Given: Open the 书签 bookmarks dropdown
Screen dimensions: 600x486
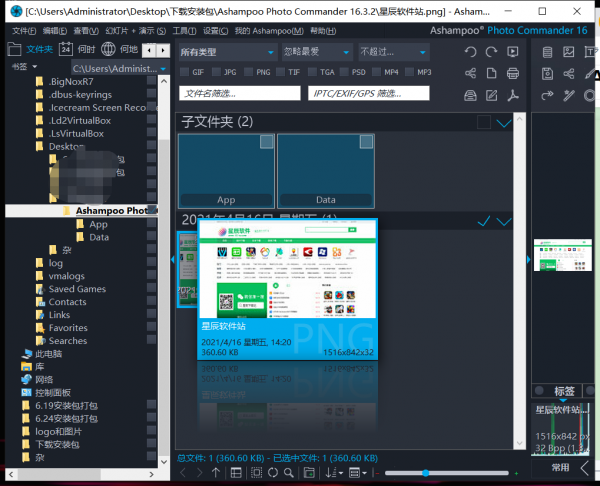Looking at the screenshot, I should point(24,67).
